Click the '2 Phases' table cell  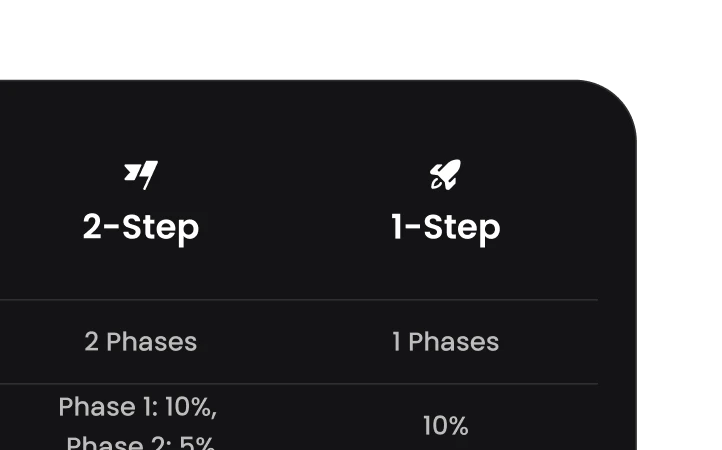141,342
